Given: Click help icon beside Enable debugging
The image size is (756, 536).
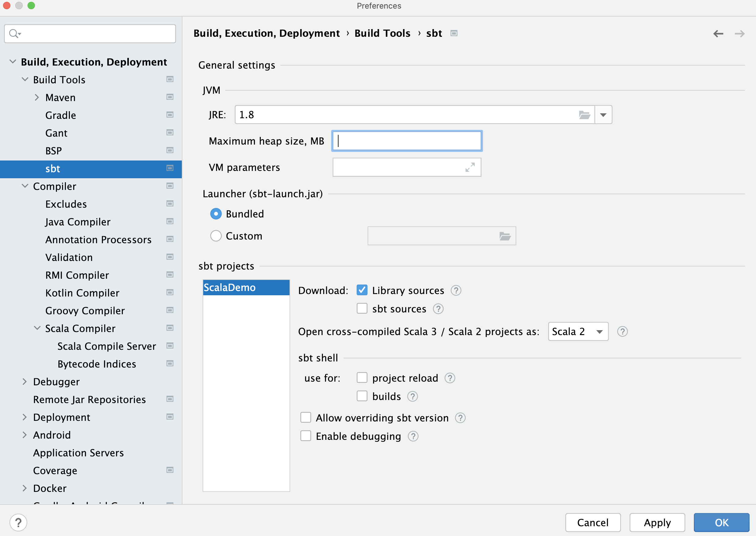Looking at the screenshot, I should pyautogui.click(x=413, y=436).
